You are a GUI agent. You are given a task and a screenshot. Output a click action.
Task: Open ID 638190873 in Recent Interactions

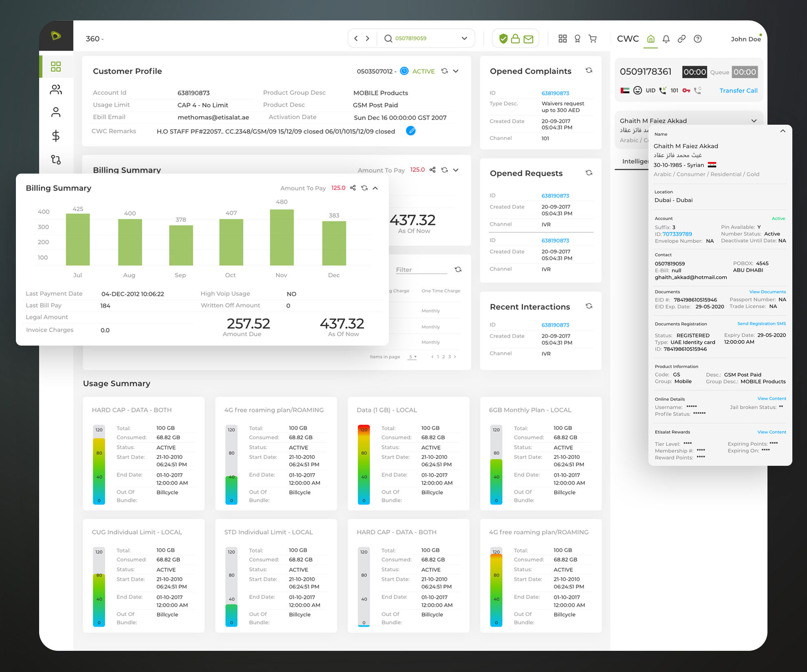[555, 325]
